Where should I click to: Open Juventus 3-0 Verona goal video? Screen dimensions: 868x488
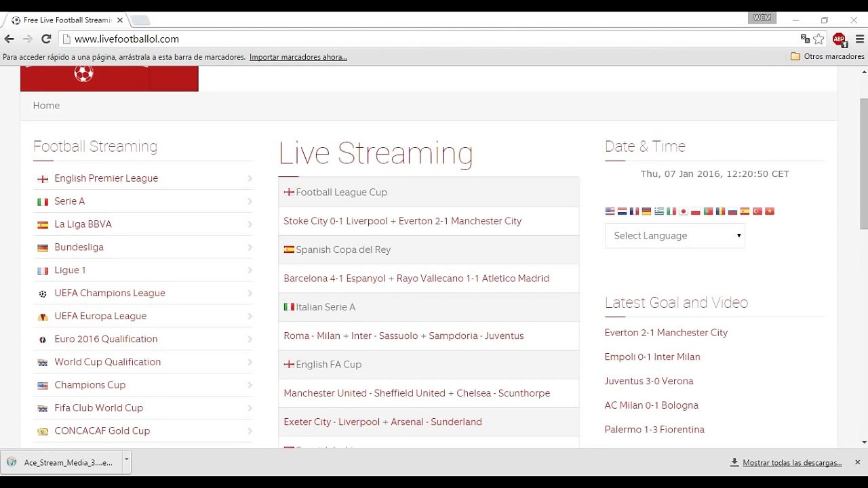tap(649, 381)
